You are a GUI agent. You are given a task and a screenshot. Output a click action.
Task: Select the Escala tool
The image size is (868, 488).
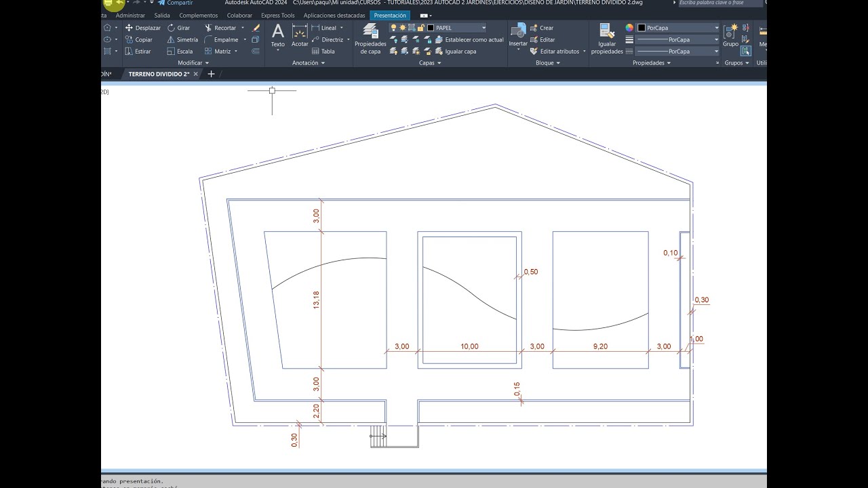180,51
